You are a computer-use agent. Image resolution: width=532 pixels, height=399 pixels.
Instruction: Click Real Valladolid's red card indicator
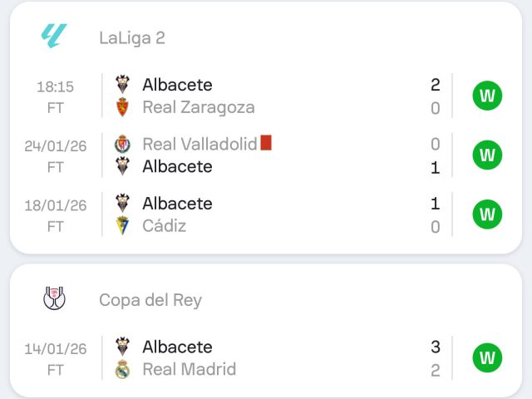coord(266,143)
